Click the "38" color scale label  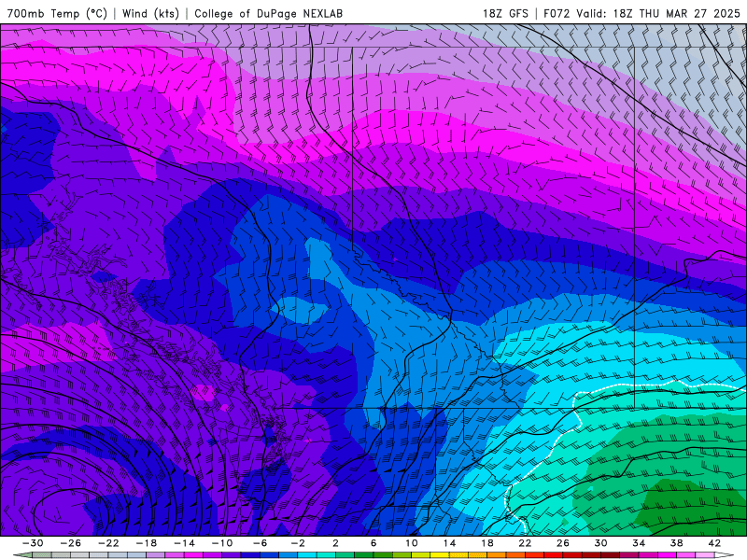[x=676, y=543]
